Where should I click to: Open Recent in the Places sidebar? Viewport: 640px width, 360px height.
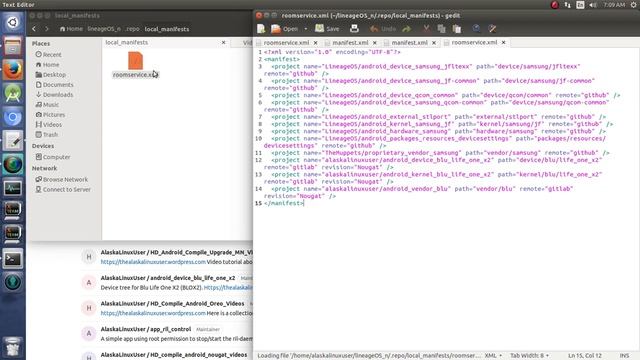pyautogui.click(x=48, y=54)
